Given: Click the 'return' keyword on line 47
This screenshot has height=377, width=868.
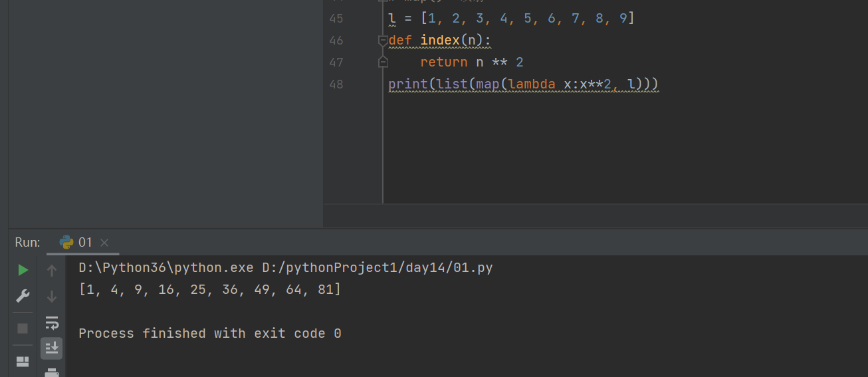Looking at the screenshot, I should pos(444,63).
